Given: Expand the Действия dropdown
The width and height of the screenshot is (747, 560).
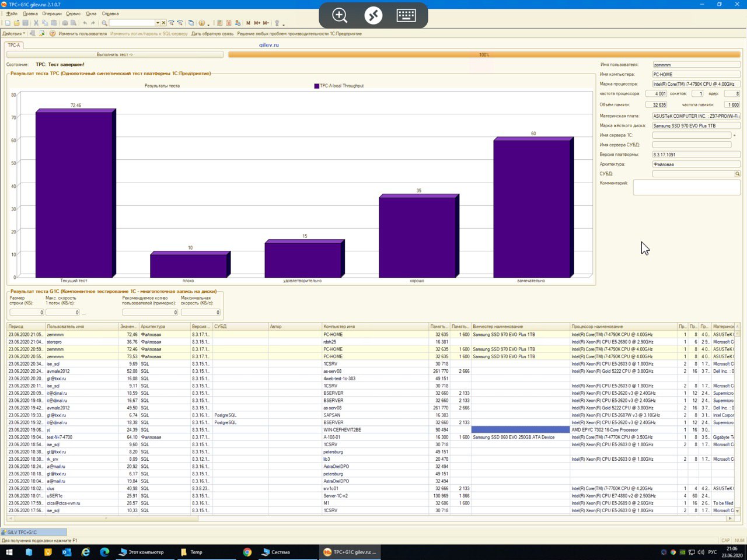Looking at the screenshot, I should click(x=14, y=33).
